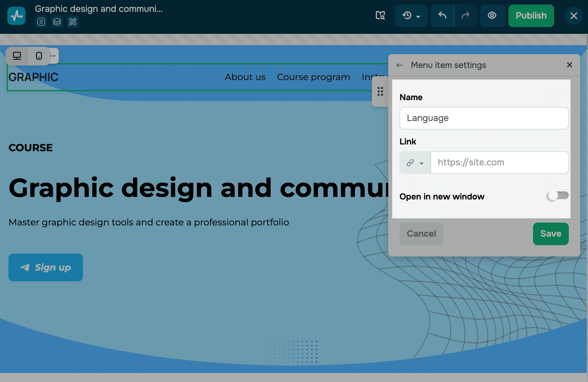Go back using Menu item settings arrow
This screenshot has width=588, height=382.
[400, 65]
